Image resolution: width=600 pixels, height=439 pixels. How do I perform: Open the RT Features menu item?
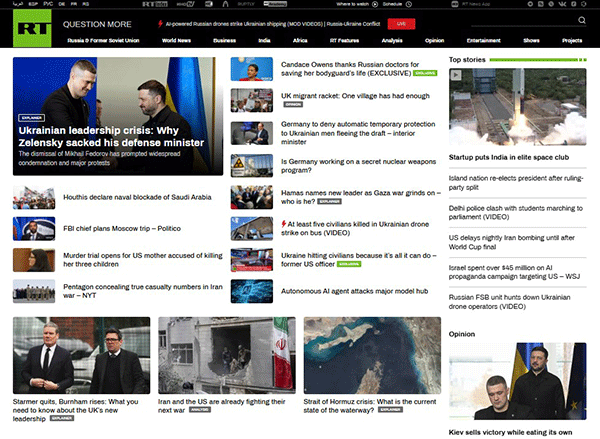(344, 41)
